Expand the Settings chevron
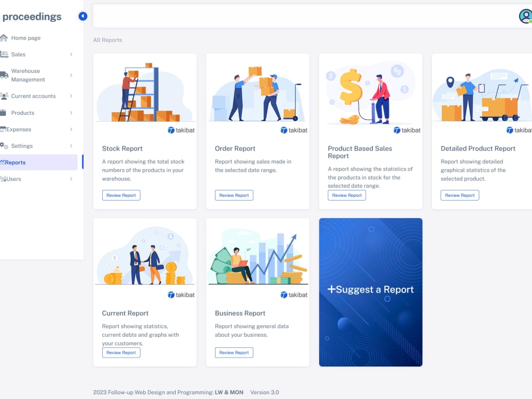Image resolution: width=532 pixels, height=399 pixels. coord(71,146)
